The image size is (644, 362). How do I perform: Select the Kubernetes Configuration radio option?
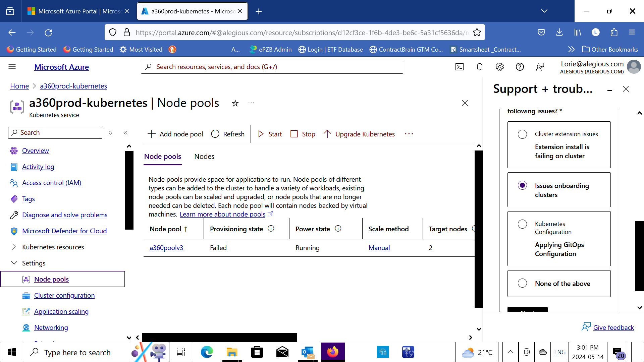522,224
